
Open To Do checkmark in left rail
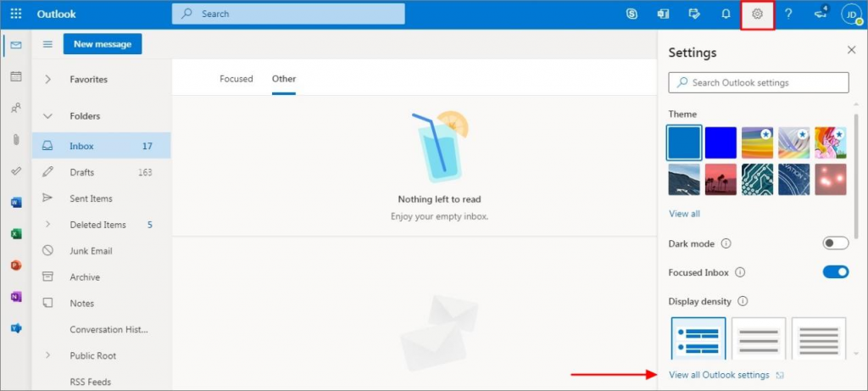pos(16,171)
